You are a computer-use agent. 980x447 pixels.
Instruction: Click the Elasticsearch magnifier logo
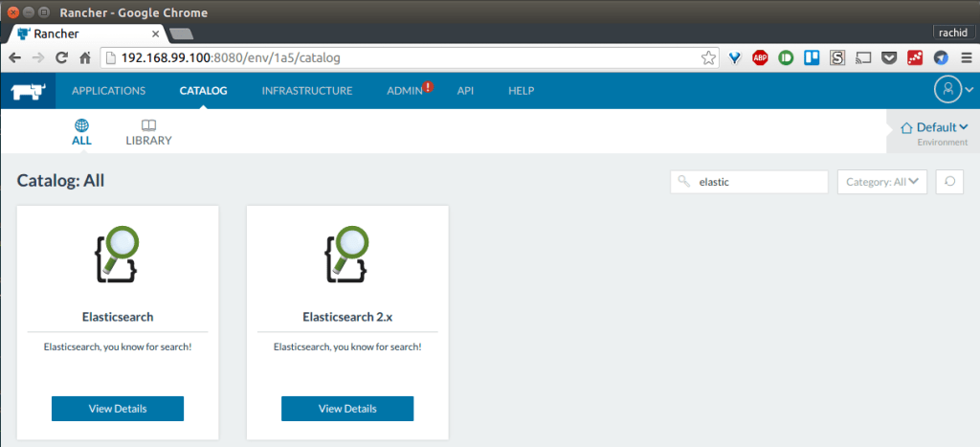tap(117, 254)
